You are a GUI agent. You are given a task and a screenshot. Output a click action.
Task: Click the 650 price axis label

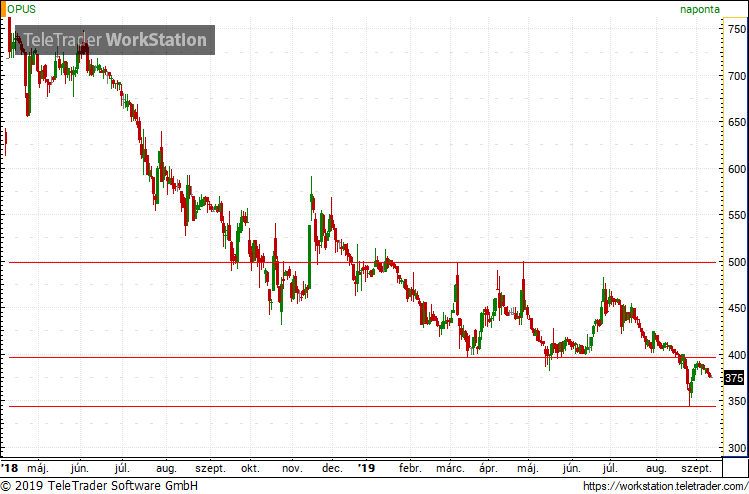point(735,122)
